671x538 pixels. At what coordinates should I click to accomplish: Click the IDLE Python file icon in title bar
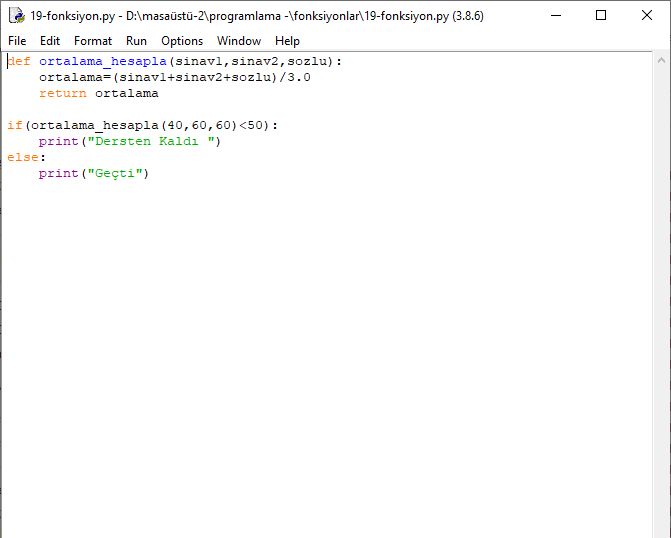(x=16, y=16)
